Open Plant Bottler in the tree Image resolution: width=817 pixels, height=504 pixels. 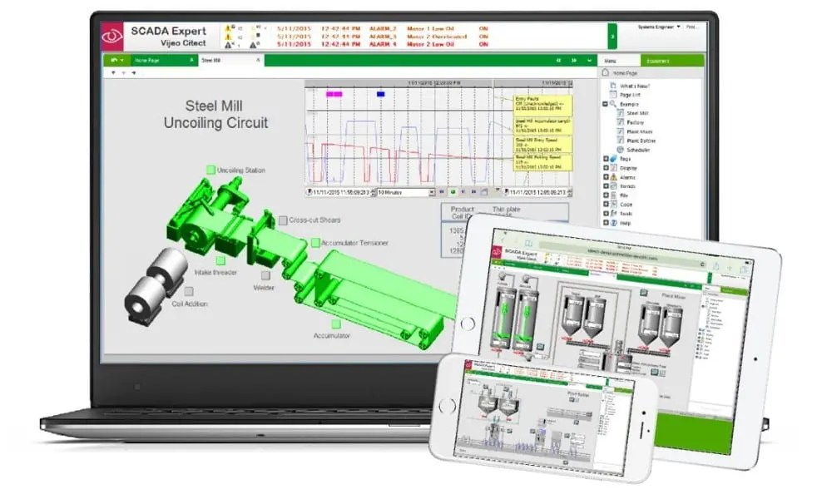tap(641, 141)
